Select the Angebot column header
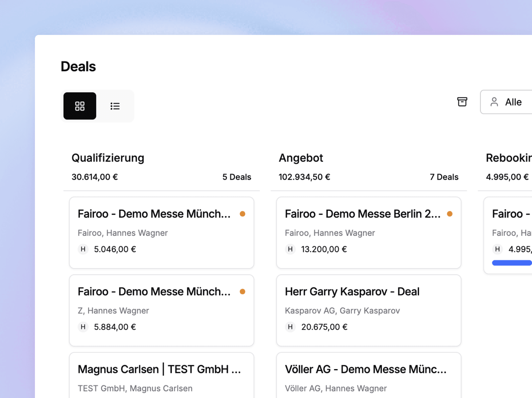The height and width of the screenshot is (398, 532). [x=301, y=158]
